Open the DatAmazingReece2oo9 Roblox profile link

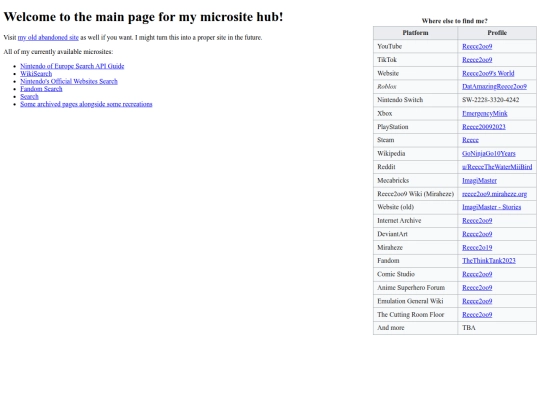point(494,86)
